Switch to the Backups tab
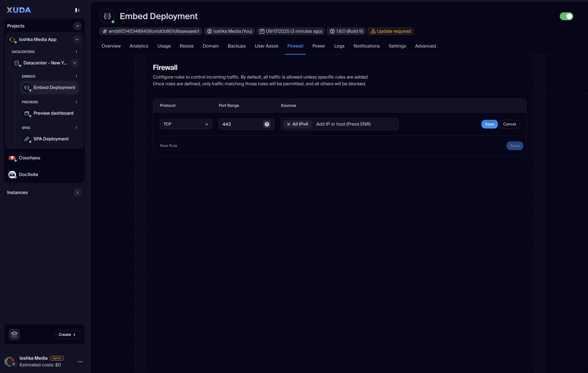The image size is (588, 373). (237, 46)
